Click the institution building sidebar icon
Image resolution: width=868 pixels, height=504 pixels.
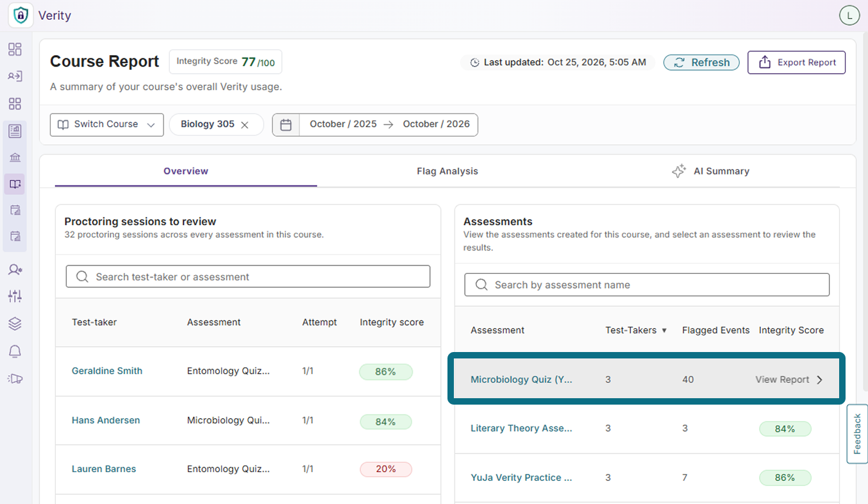(15, 158)
